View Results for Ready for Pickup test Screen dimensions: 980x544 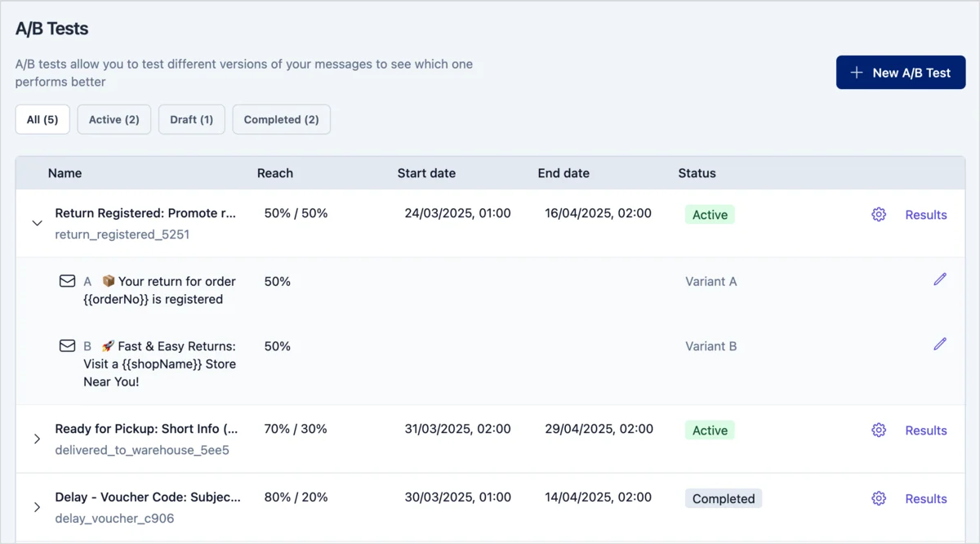926,430
